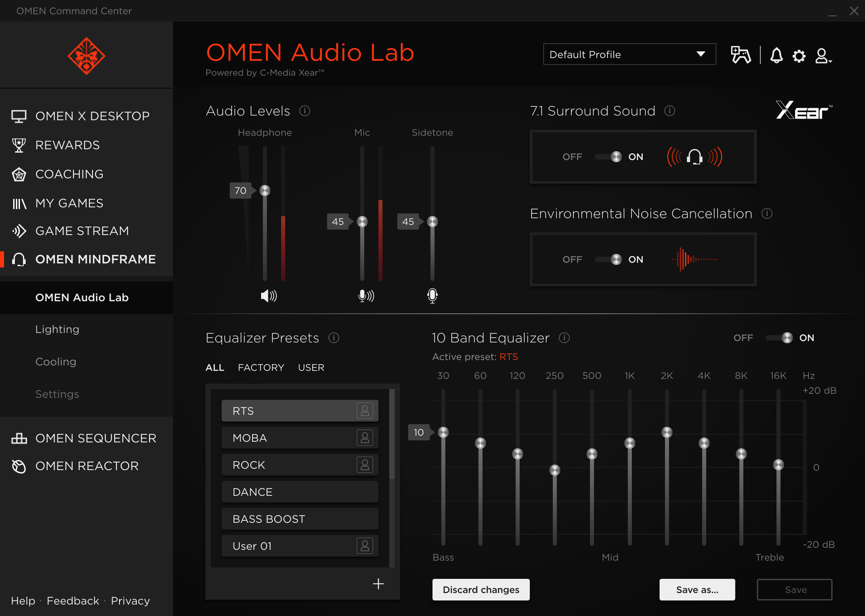This screenshot has height=616, width=865.
Task: Click the 250 Hz equalizer band knob
Action: 555,470
